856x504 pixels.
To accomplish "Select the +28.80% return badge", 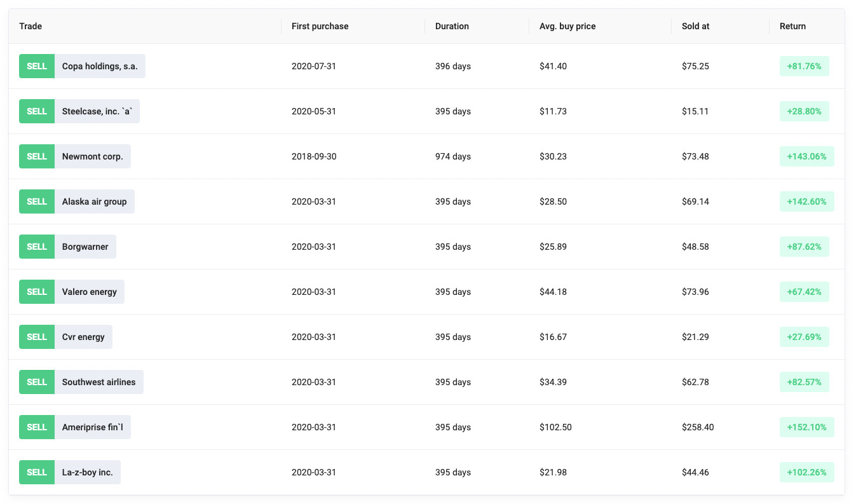I will point(804,111).
